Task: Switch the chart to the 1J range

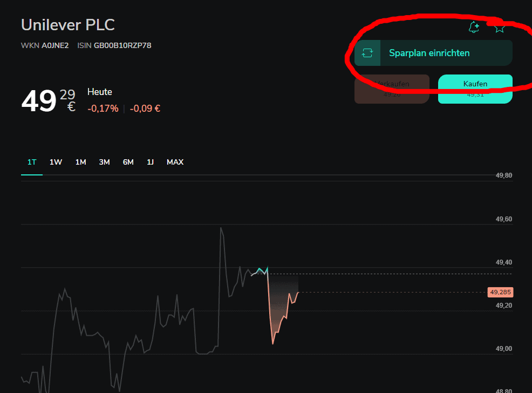Action: [151, 162]
